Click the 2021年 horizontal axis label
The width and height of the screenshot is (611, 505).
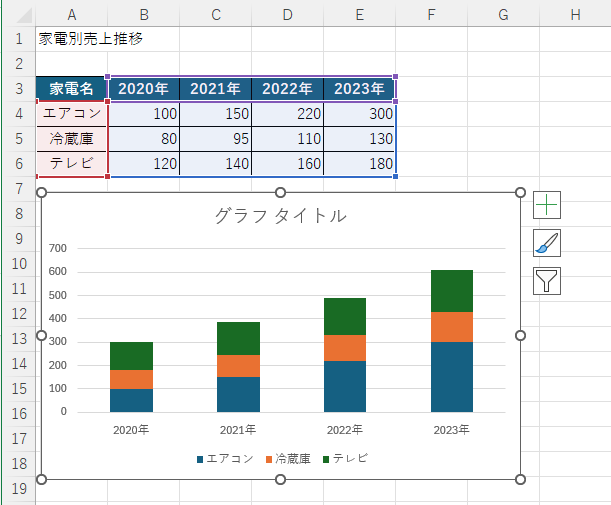[x=238, y=430]
